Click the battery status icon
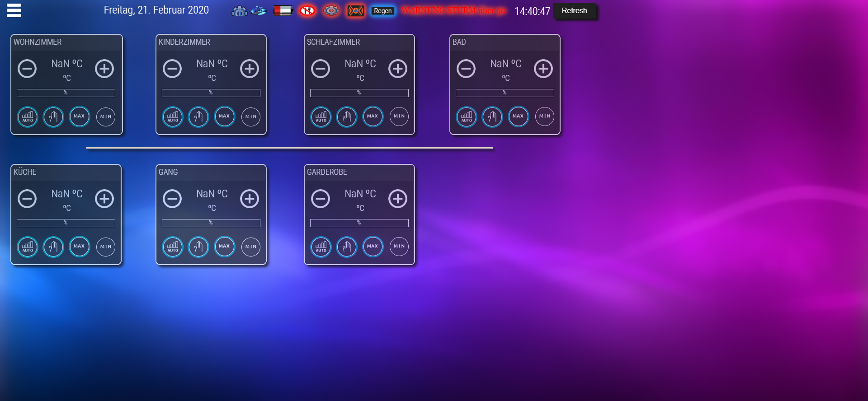 tap(283, 11)
